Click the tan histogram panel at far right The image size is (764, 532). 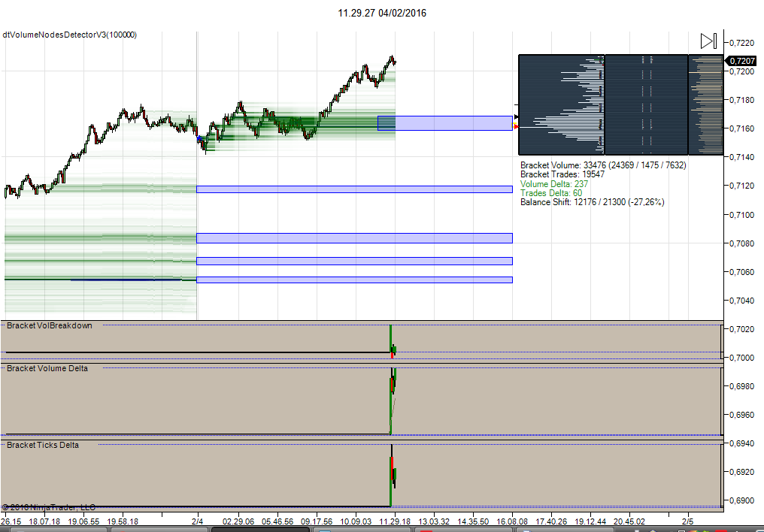point(705,104)
